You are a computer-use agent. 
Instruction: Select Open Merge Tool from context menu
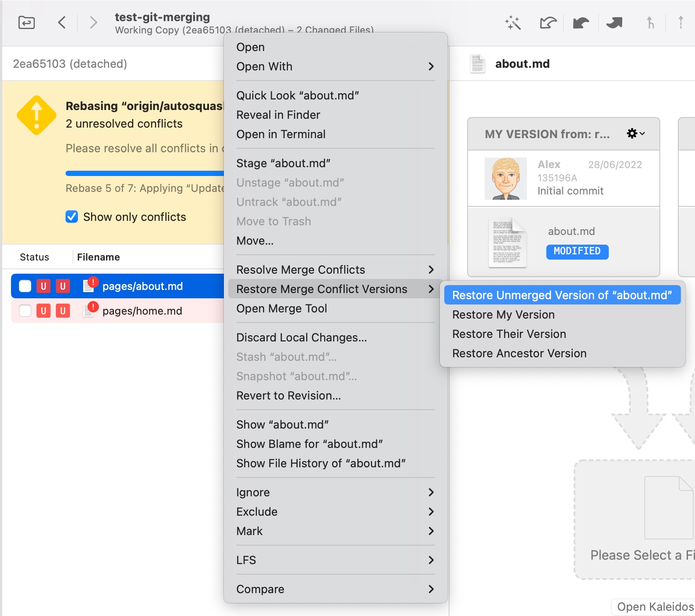(x=282, y=308)
